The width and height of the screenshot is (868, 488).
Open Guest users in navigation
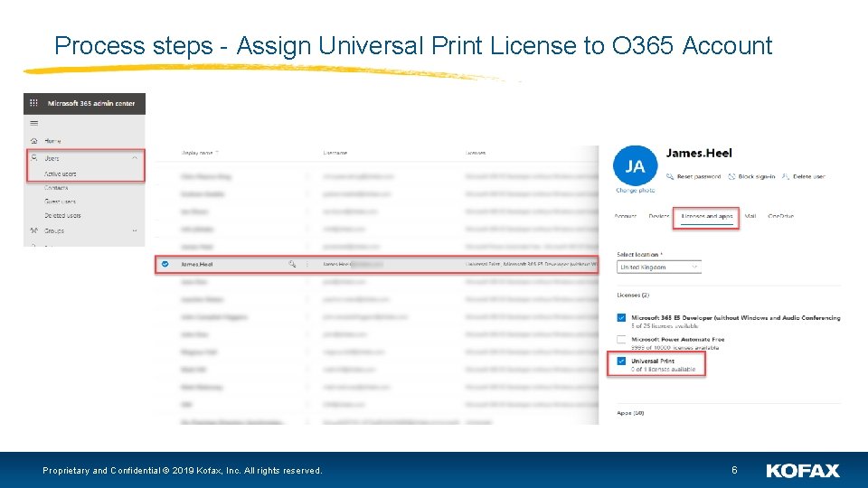coord(60,202)
